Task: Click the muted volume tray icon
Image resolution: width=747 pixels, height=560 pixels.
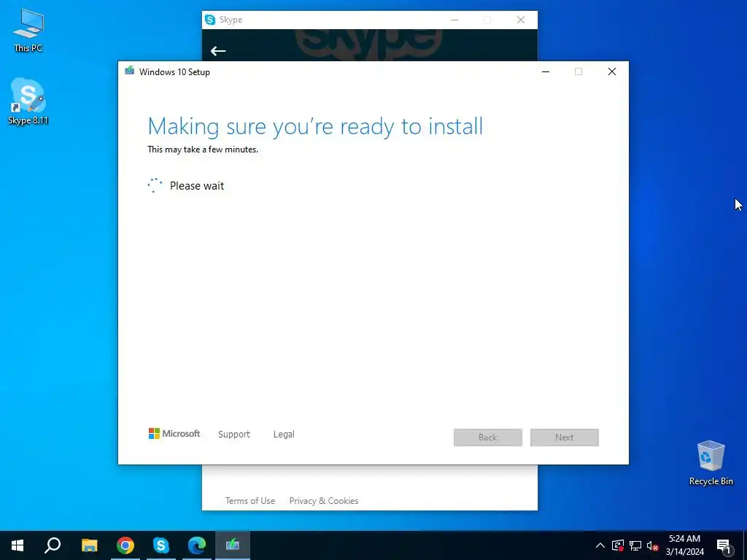Action: tap(652, 545)
